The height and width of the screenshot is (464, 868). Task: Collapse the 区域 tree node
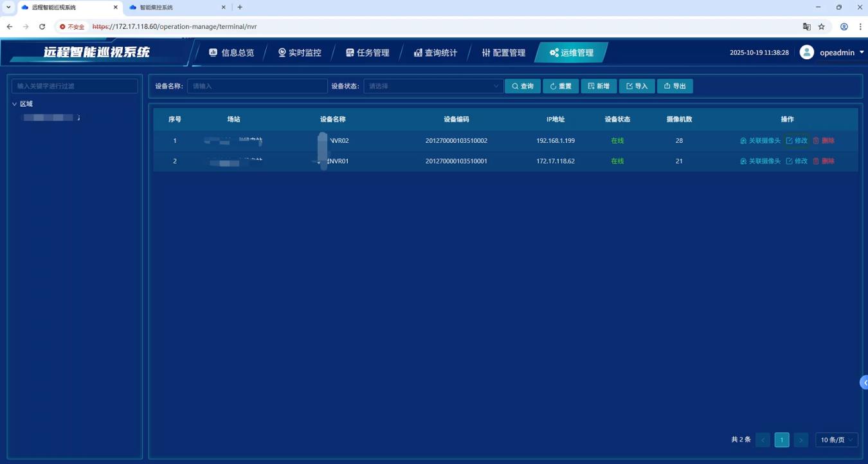pos(15,104)
